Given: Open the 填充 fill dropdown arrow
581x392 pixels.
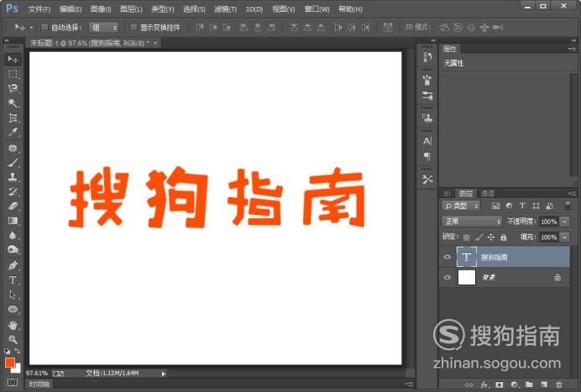Looking at the screenshot, I should click(x=565, y=237).
